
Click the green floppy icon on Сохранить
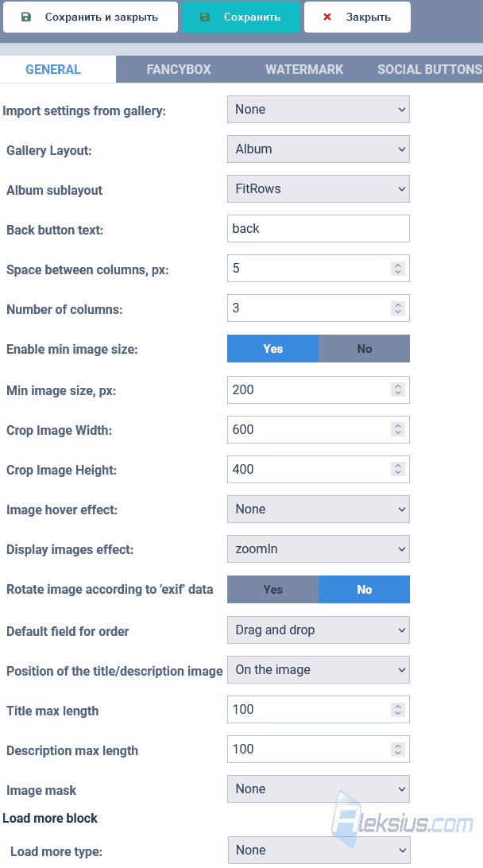coord(205,17)
